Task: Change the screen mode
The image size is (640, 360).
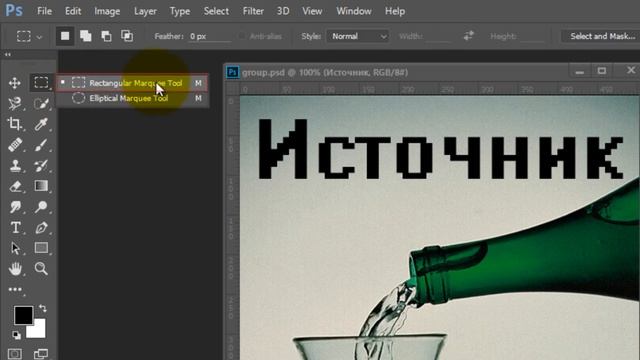Action: 41,354
